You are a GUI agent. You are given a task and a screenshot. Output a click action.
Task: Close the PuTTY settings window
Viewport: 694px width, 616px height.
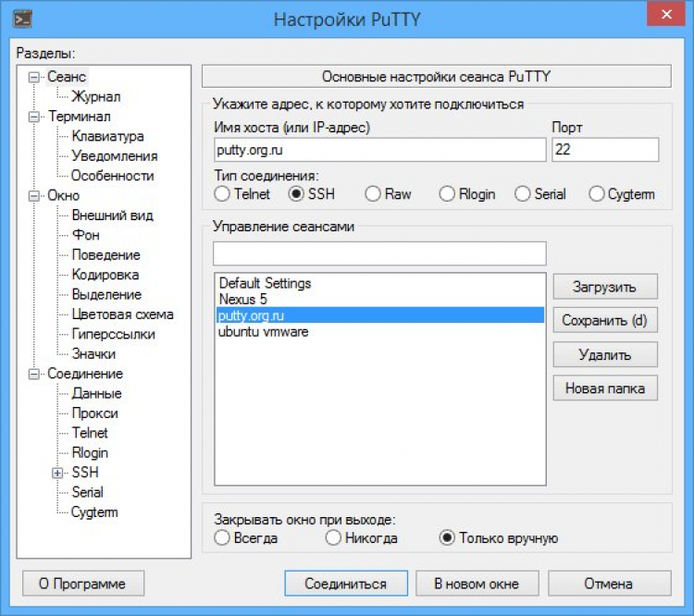click(666, 14)
